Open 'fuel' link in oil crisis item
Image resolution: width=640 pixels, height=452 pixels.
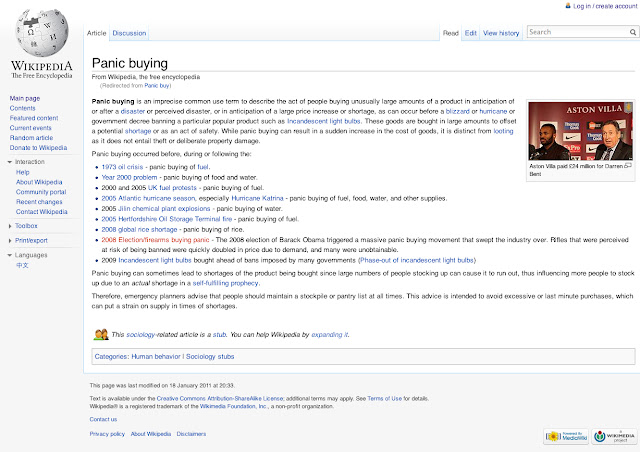(x=203, y=167)
